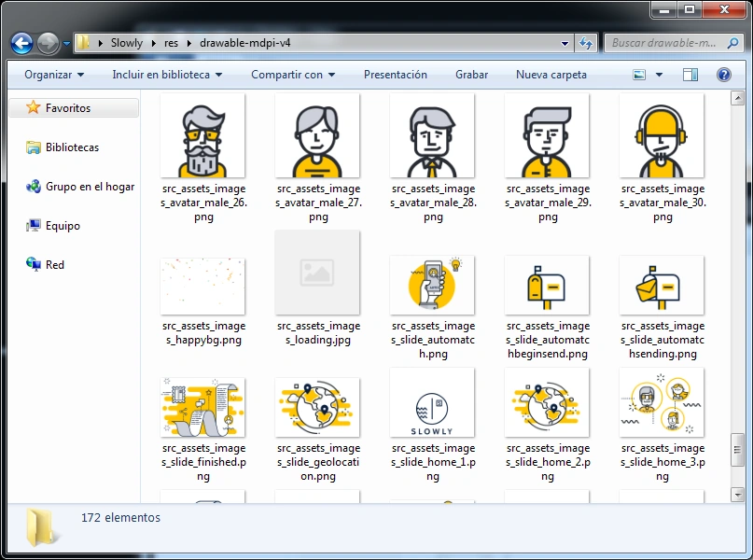
Task: Expand the Organizar menu
Action: coord(54,75)
